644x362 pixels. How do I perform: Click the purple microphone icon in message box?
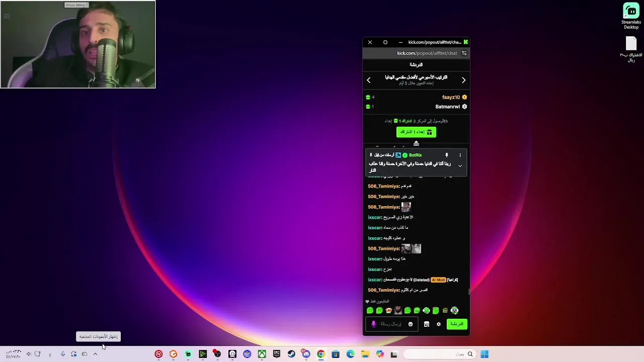373,324
